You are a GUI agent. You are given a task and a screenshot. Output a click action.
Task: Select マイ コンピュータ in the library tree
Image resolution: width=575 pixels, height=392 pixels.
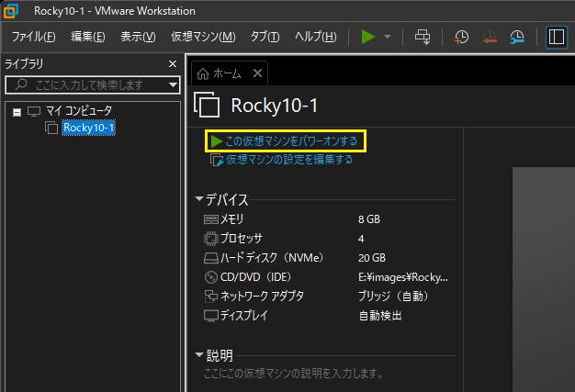[79, 111]
